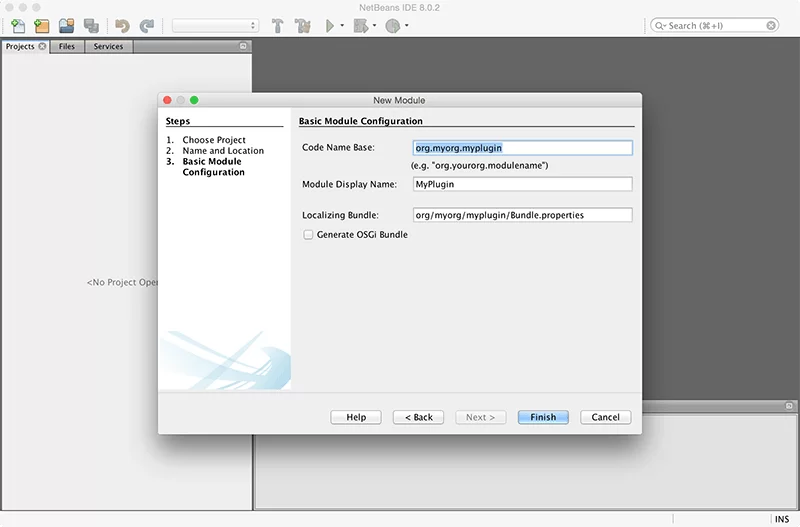800x527 pixels.
Task: Clear the search field with X icon
Action: pyautogui.click(x=771, y=26)
